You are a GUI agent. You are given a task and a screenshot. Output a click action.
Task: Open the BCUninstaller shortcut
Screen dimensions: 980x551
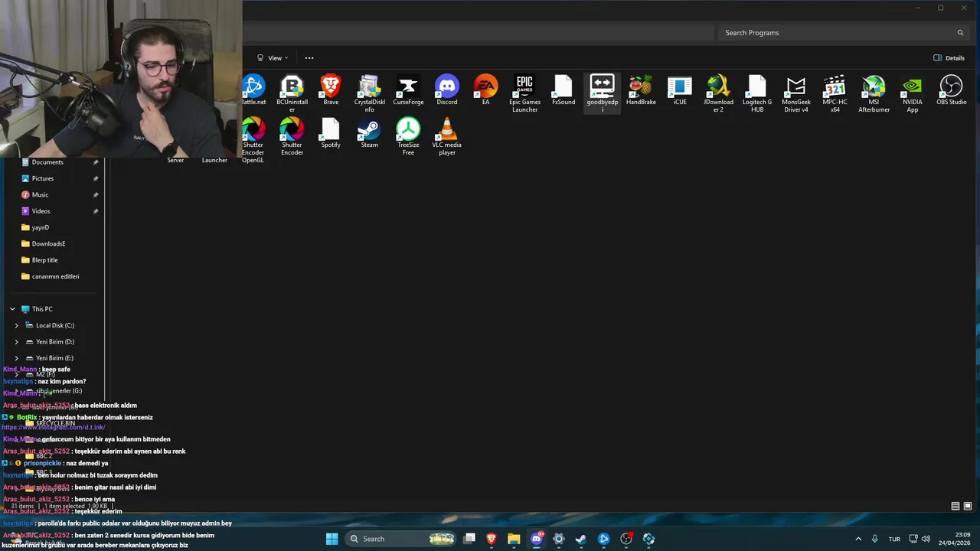click(x=292, y=93)
